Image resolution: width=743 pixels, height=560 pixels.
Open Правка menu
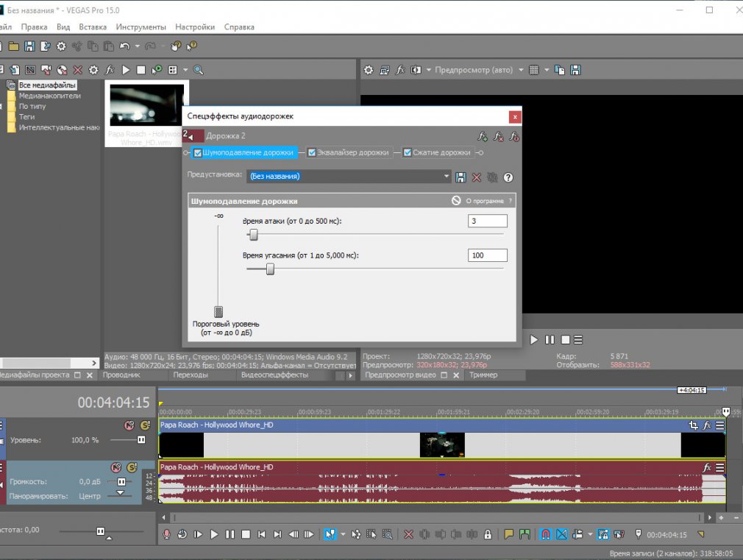coord(34,27)
